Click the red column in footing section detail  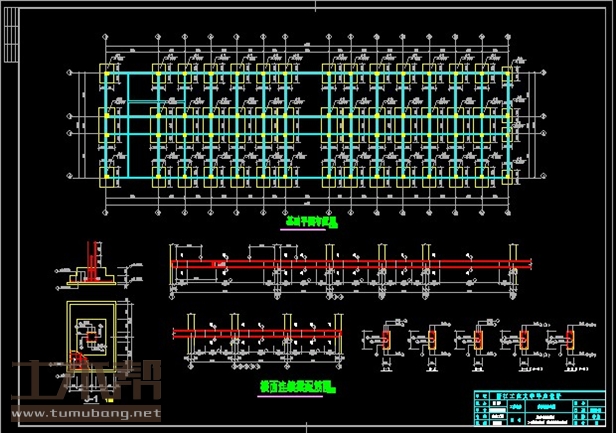(x=92, y=259)
